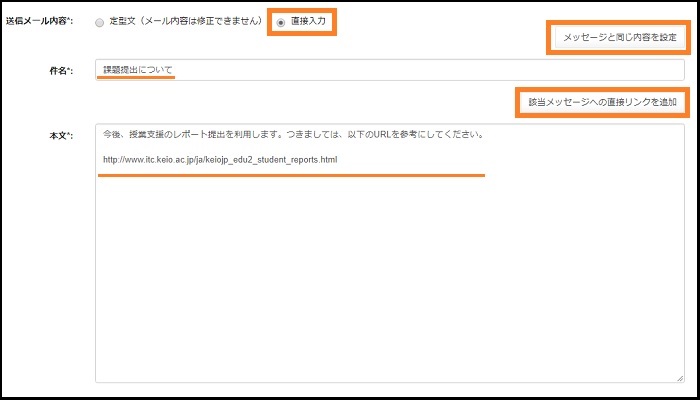Screen dimensions: 700x401
Task: Click the 直接入力 label text
Action: coord(306,21)
